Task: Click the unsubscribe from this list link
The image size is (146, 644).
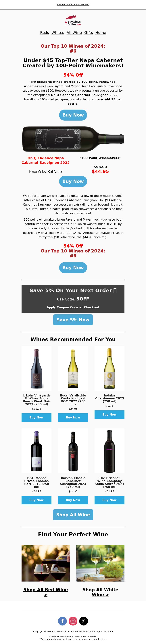Action: (x=92, y=639)
